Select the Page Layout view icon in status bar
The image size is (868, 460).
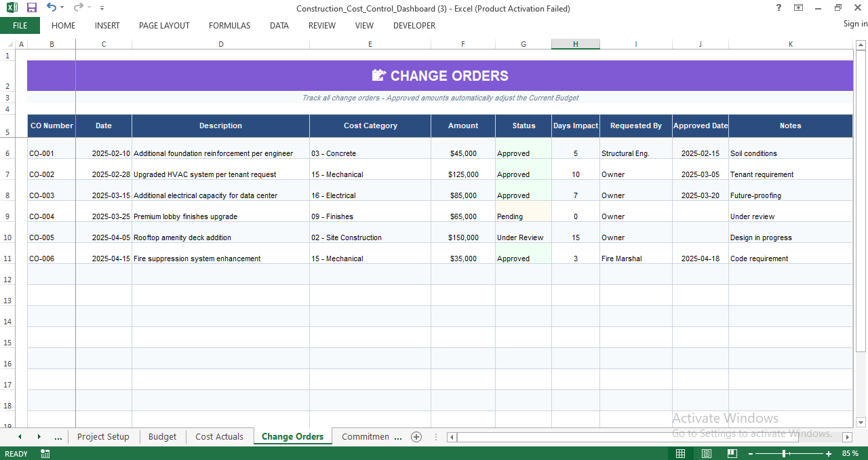(706, 453)
